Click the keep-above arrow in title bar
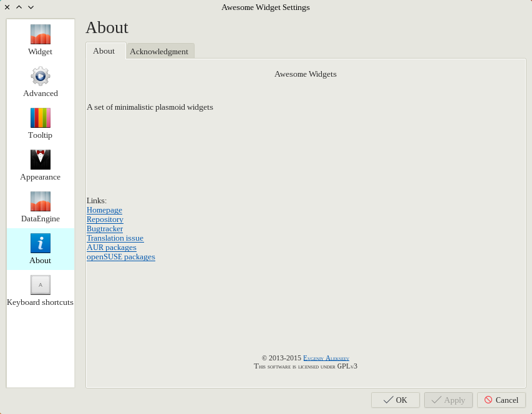The image size is (532, 414). coord(19,7)
